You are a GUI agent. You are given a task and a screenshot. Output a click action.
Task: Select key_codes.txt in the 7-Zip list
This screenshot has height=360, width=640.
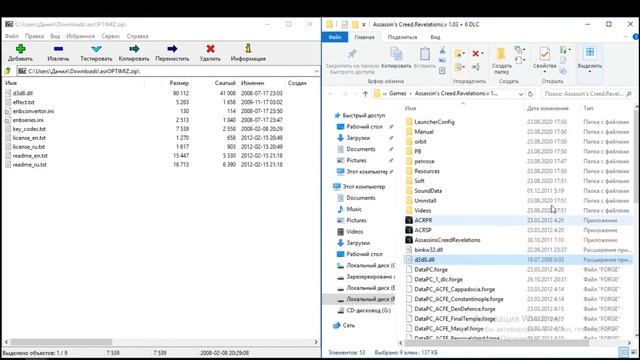pos(29,129)
